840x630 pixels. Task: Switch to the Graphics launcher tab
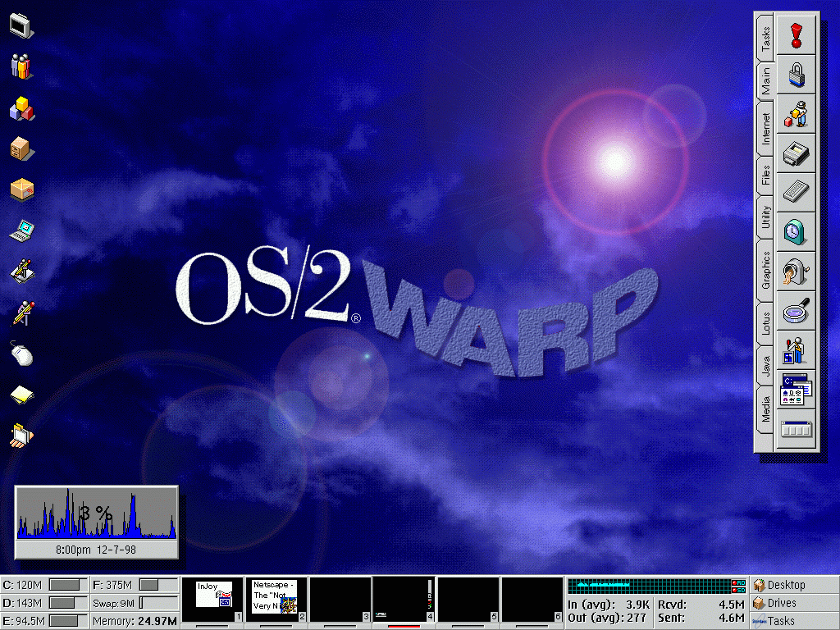point(766,271)
